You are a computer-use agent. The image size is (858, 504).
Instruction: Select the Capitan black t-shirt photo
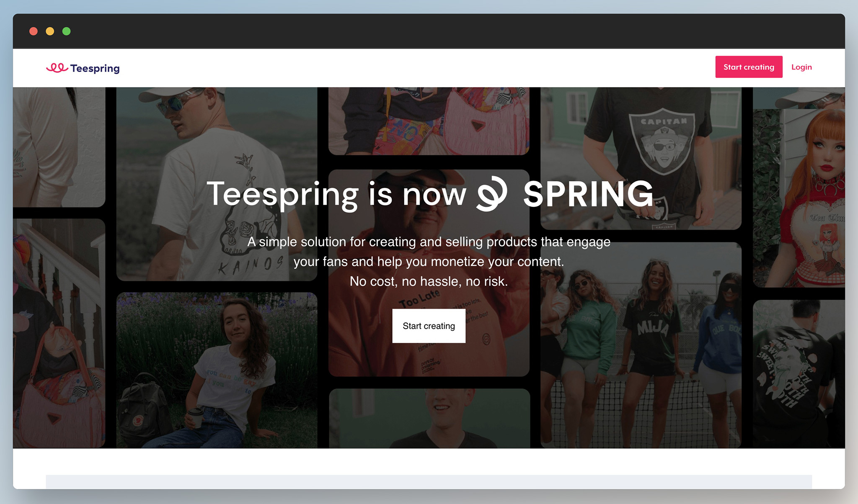pyautogui.click(x=641, y=158)
